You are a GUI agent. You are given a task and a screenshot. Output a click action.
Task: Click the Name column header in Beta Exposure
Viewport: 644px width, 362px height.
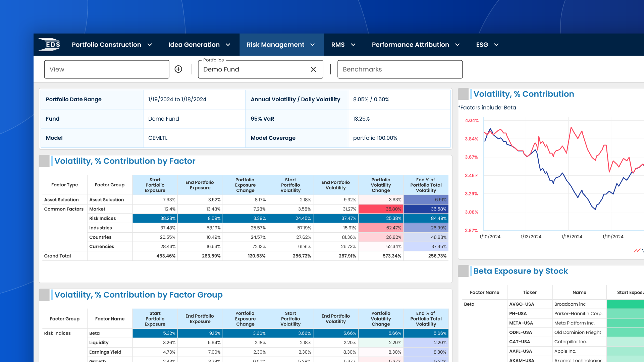[x=579, y=292]
